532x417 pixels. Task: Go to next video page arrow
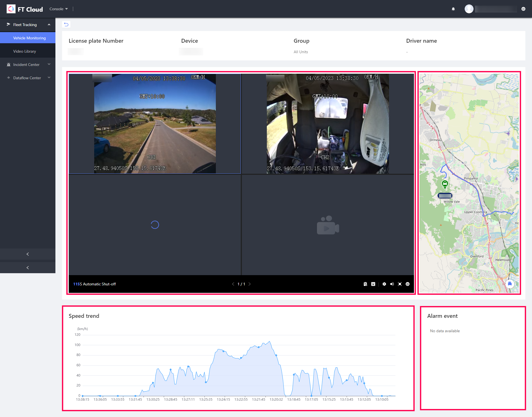click(x=250, y=284)
